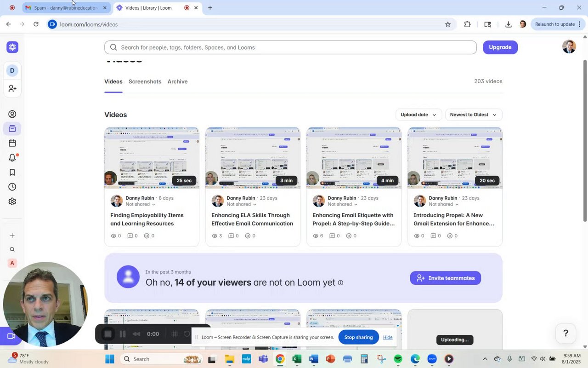Switch to the Screenshots tab
The height and width of the screenshot is (368, 588).
tap(145, 81)
